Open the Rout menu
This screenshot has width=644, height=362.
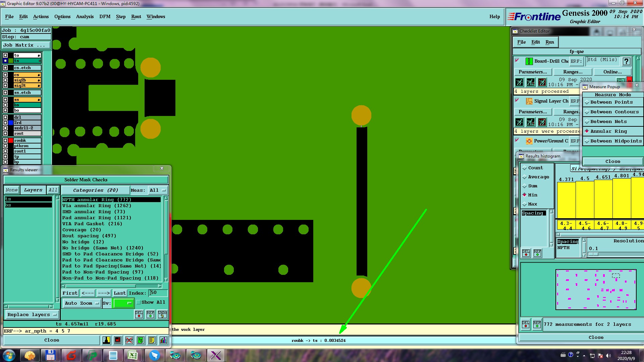[136, 17]
